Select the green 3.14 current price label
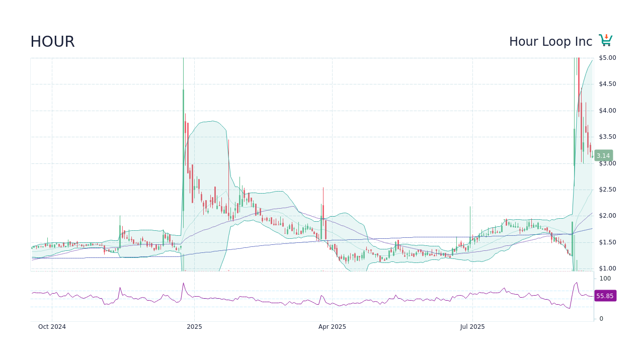The width and height of the screenshot is (644, 362). tap(603, 155)
